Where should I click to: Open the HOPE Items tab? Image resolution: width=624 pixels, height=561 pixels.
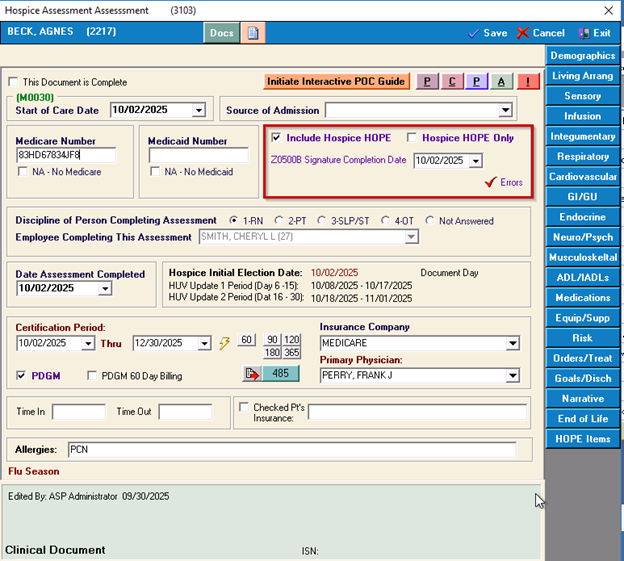point(583,439)
